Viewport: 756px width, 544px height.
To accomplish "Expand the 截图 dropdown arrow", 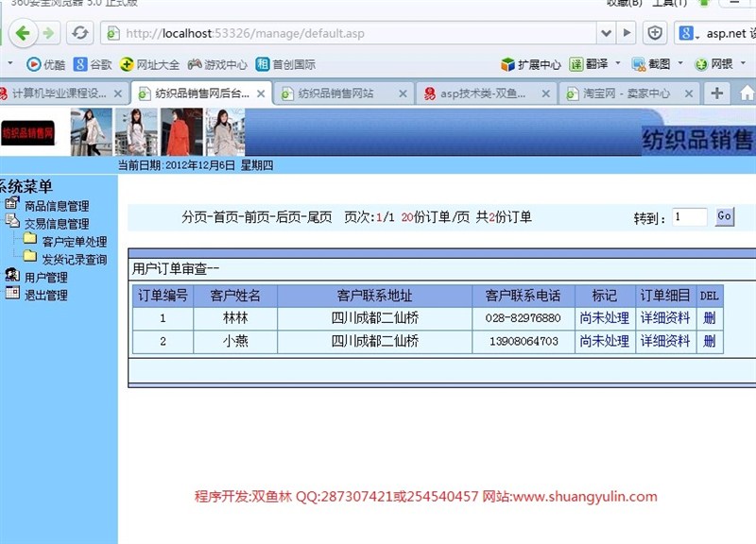I will [x=680, y=63].
